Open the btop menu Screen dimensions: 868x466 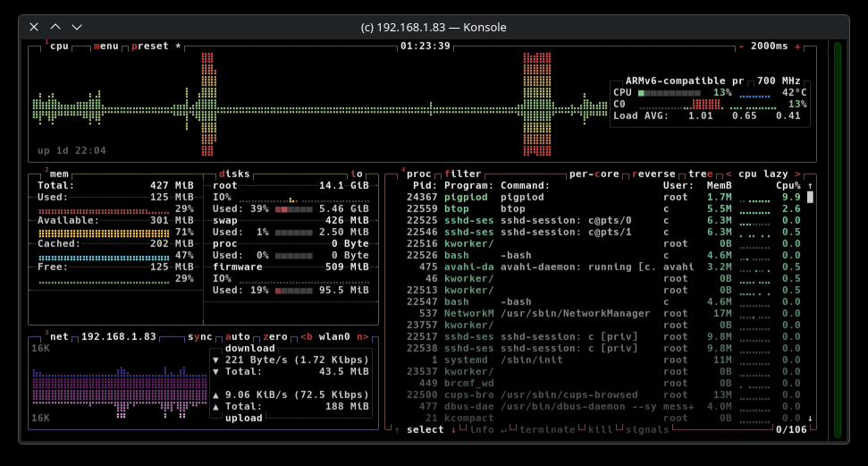click(105, 47)
